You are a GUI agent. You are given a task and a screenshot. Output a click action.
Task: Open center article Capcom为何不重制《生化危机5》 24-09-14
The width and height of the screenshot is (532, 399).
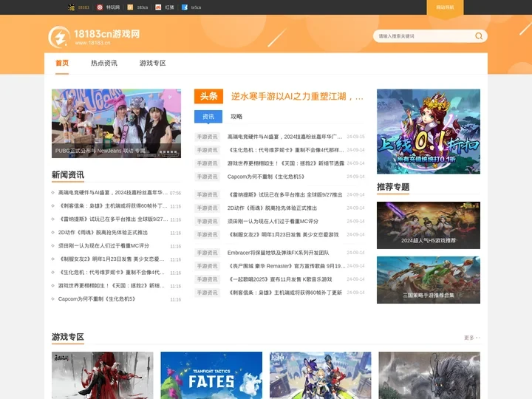pyautogui.click(x=267, y=177)
